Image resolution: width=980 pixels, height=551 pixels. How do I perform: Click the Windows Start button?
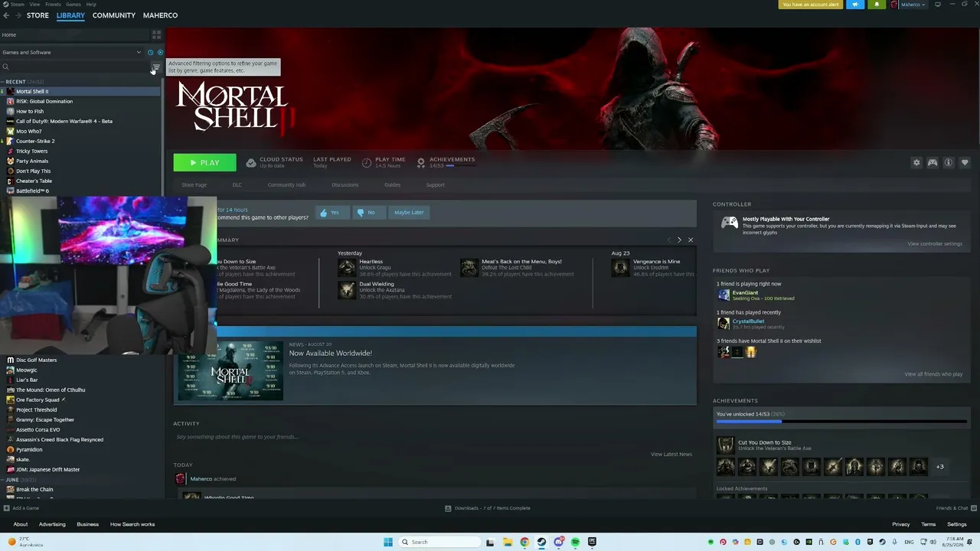tap(388, 542)
